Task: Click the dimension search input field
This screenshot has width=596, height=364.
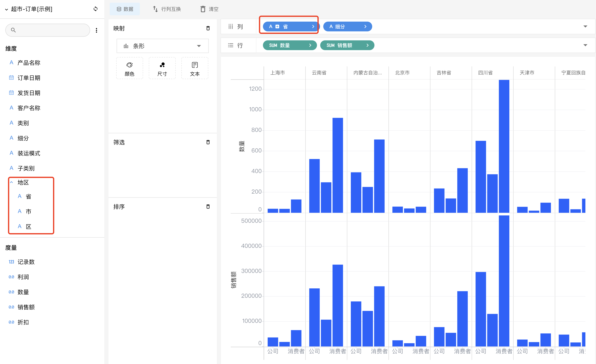Action: coord(48,30)
